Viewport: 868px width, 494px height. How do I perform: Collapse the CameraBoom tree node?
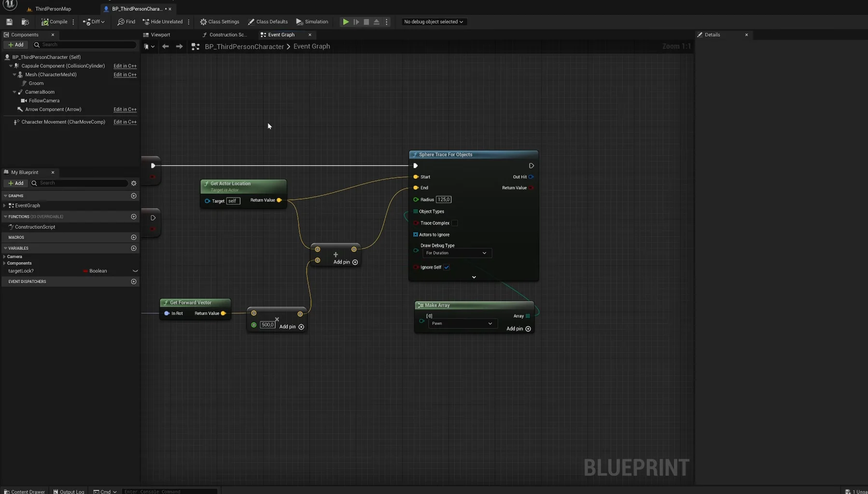14,92
